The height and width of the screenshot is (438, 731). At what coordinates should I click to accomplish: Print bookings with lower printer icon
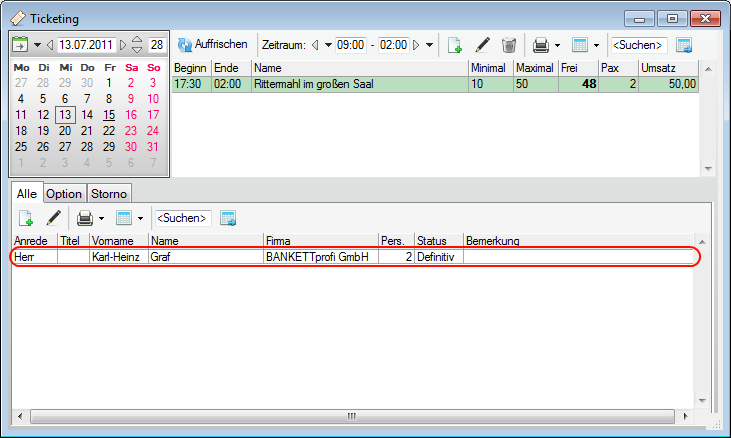click(85, 218)
